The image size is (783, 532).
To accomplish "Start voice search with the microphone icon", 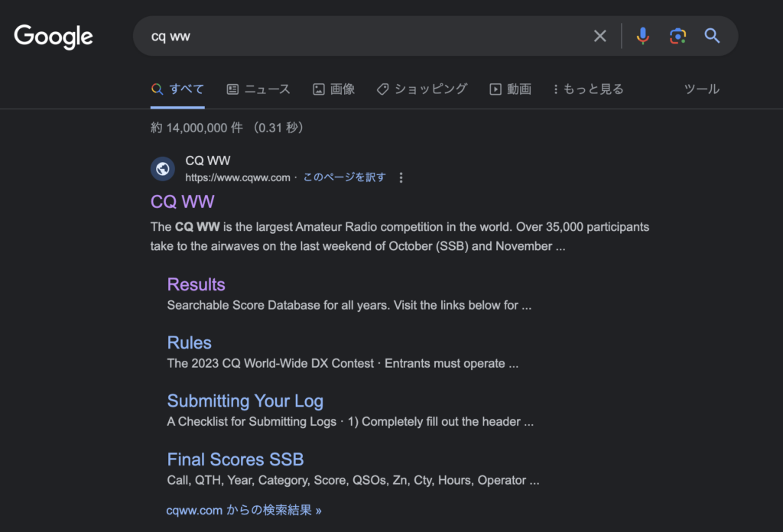I will pos(642,36).
